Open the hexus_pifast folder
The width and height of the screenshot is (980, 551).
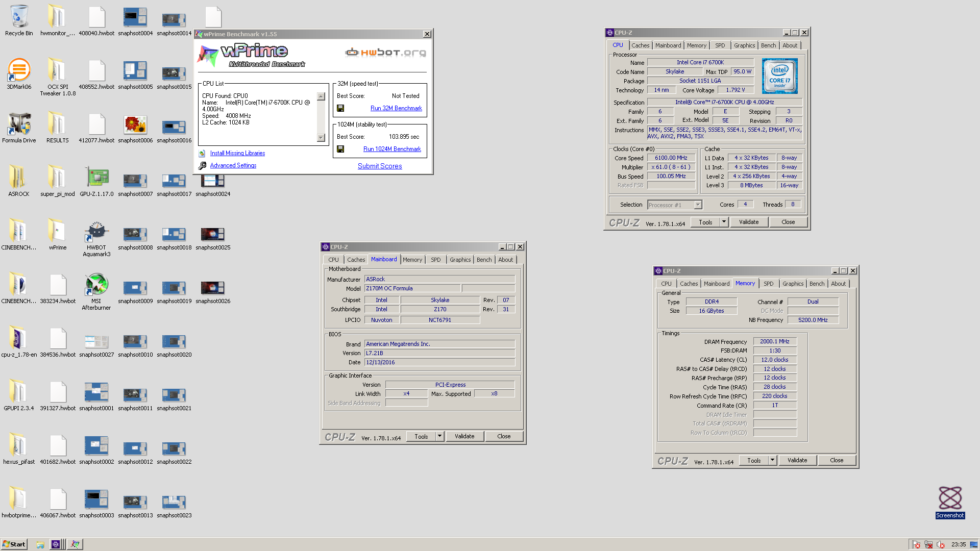click(x=19, y=449)
